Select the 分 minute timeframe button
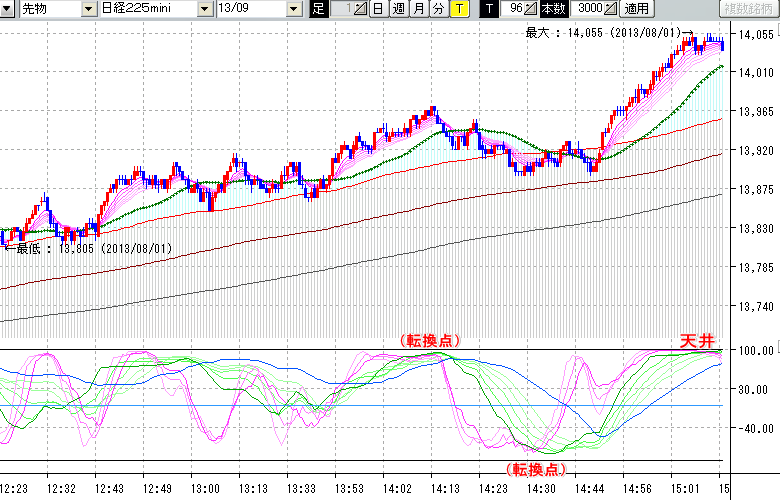The width and height of the screenshot is (780, 500). click(x=438, y=9)
